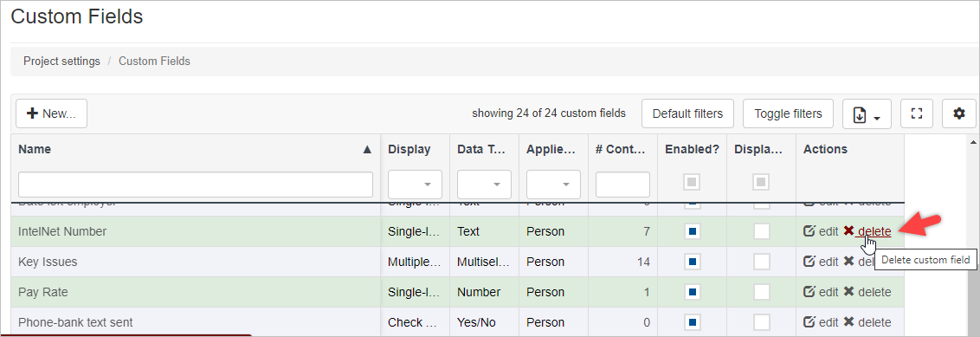Screen dimensions: 980x337
Task: Click Project settings breadcrumb link
Action: 61,62
